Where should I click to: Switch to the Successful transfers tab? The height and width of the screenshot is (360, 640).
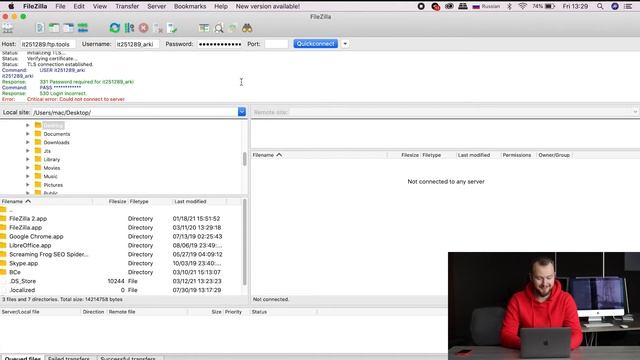tap(128, 358)
